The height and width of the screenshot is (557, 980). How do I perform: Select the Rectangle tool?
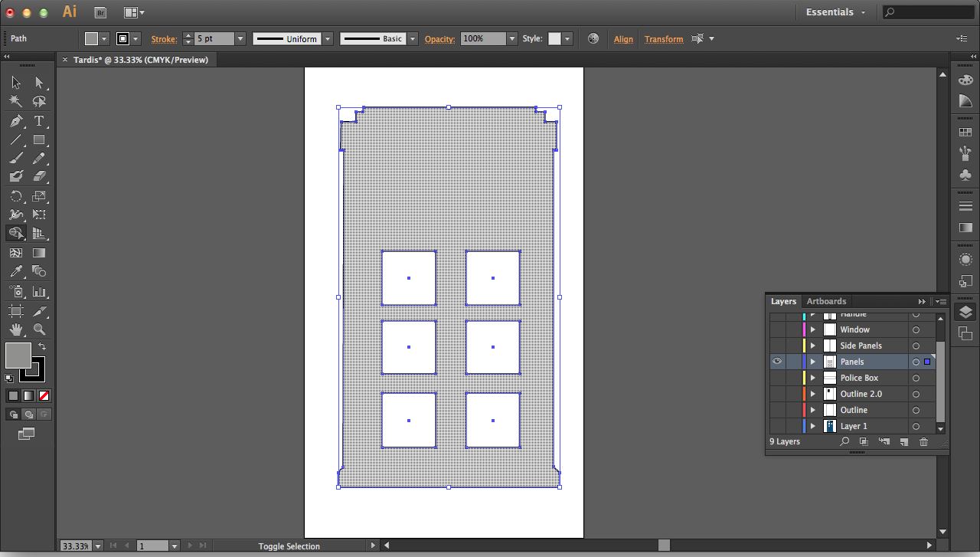[x=39, y=139]
